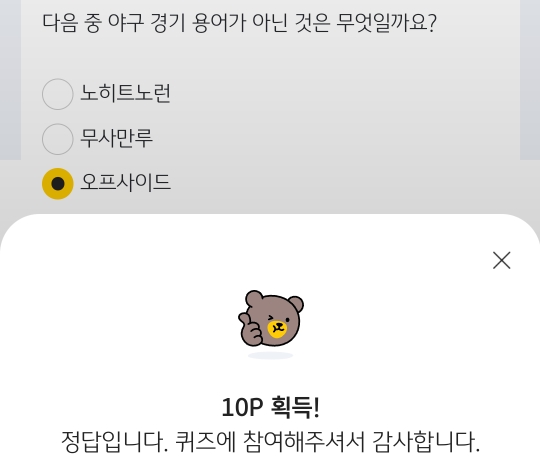Click the dimmed right margin beside quiz card
This screenshot has height=459, width=540.
pyautogui.click(x=530, y=80)
